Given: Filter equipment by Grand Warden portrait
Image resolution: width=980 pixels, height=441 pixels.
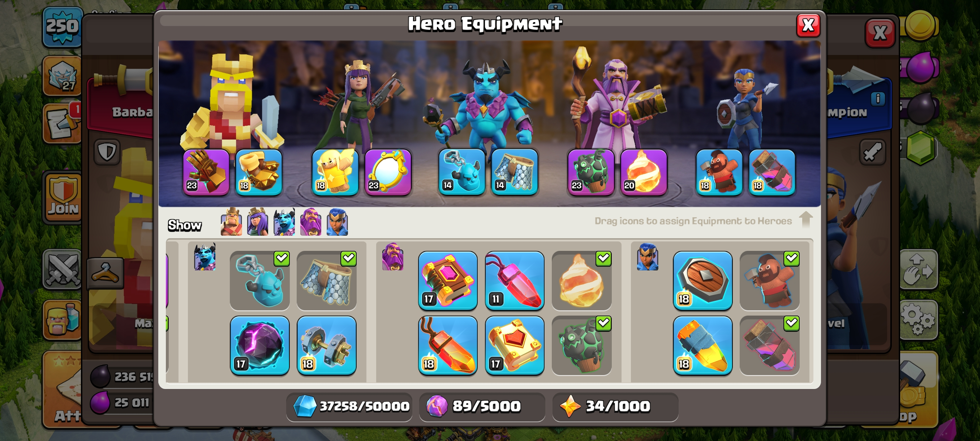Looking at the screenshot, I should [311, 222].
